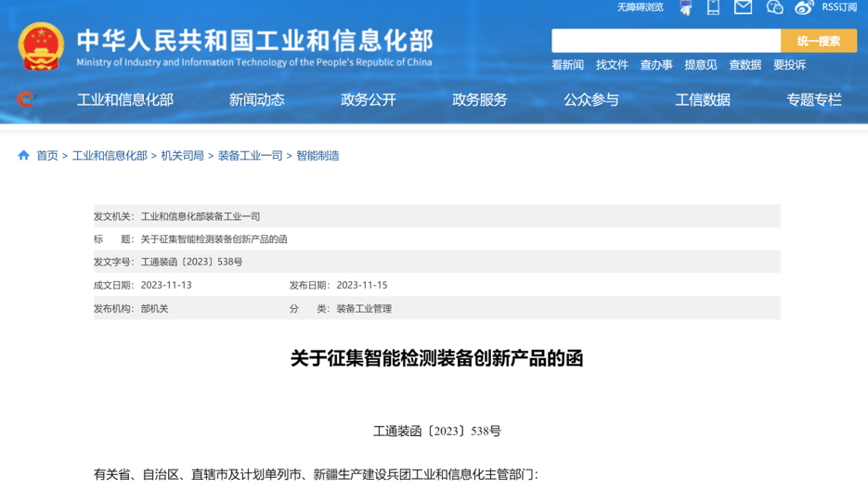Click 发布机构 value 部机关
This screenshot has height=489, width=868.
(x=154, y=309)
